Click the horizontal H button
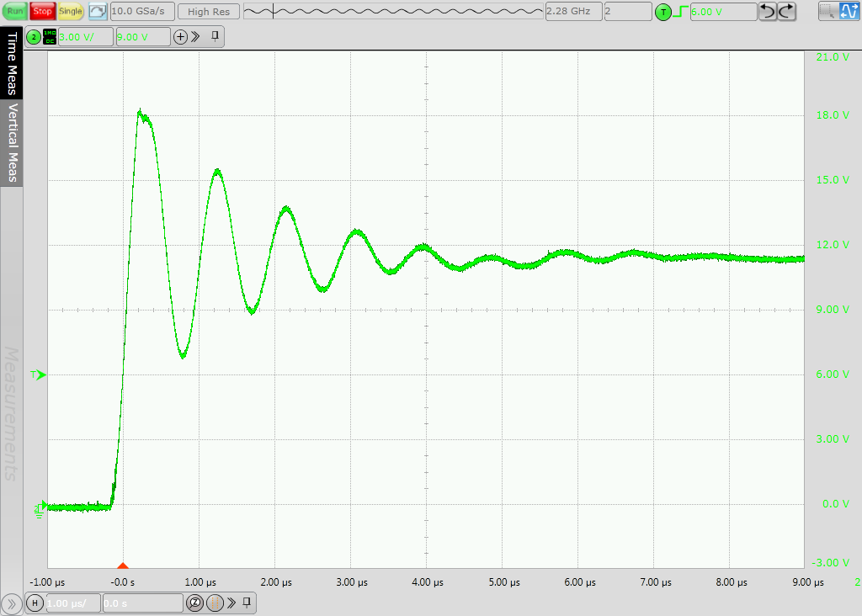Viewport: 862px width, 616px height. point(35,603)
